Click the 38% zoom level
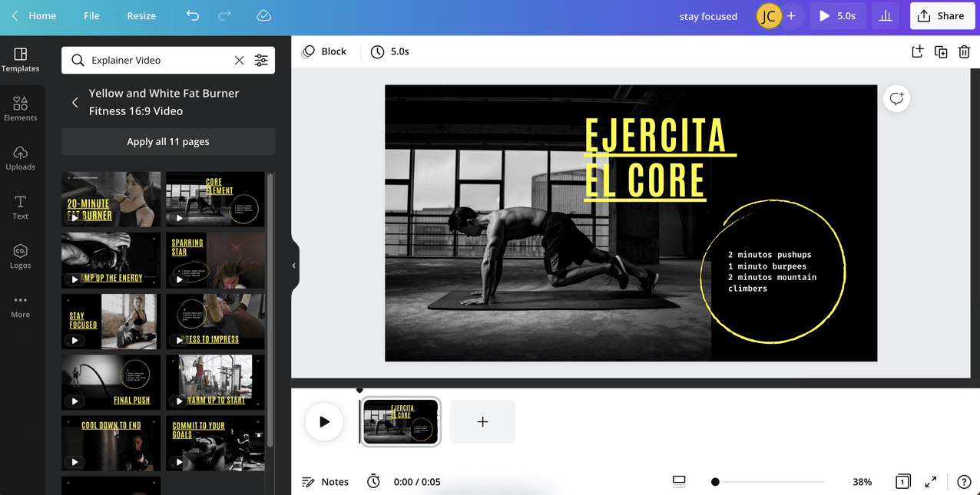The height and width of the screenshot is (495, 980). click(862, 482)
